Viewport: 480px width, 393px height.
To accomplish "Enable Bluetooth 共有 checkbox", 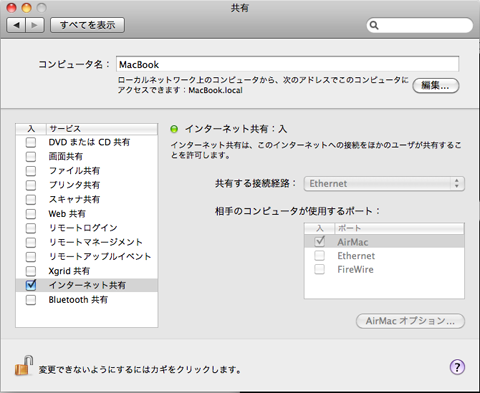I will pos(31,300).
